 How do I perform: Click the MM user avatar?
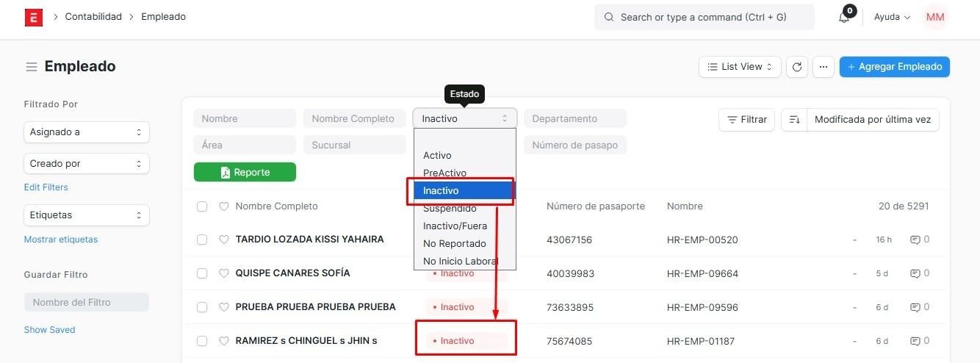[935, 17]
